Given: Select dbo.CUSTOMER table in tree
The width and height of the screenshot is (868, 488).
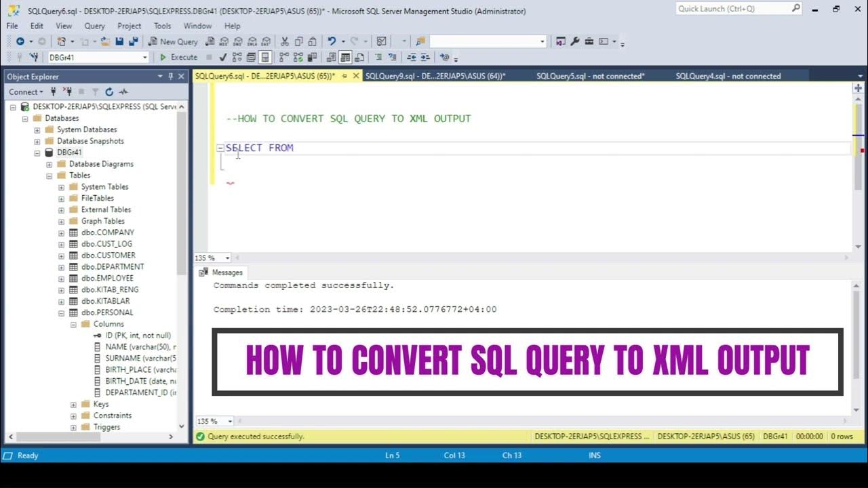Looking at the screenshot, I should point(108,256).
